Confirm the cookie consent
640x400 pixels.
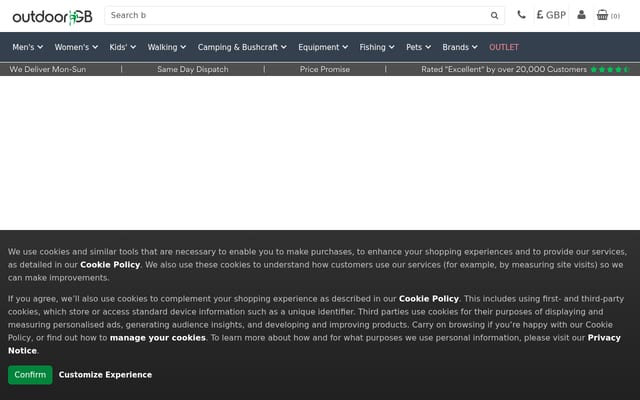point(30,375)
